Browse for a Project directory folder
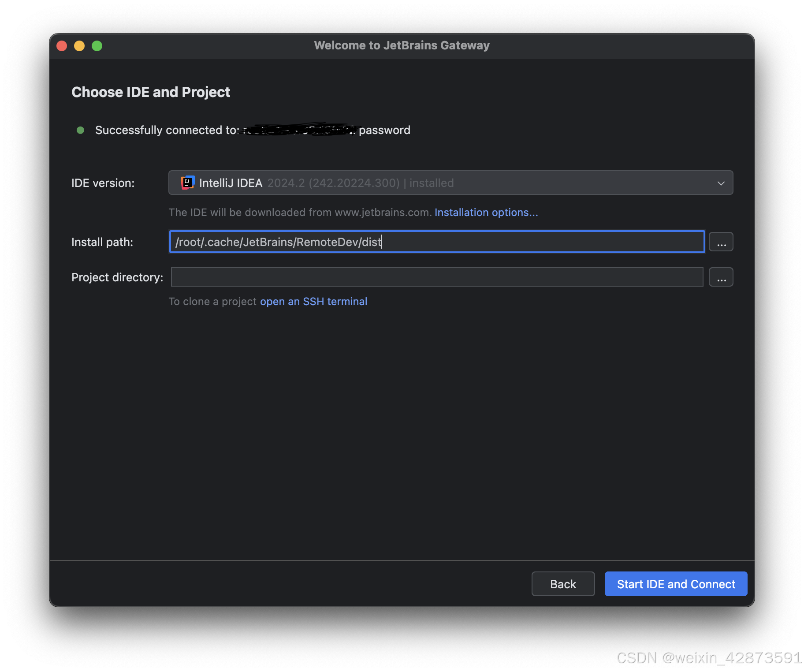The image size is (804, 672). (721, 277)
